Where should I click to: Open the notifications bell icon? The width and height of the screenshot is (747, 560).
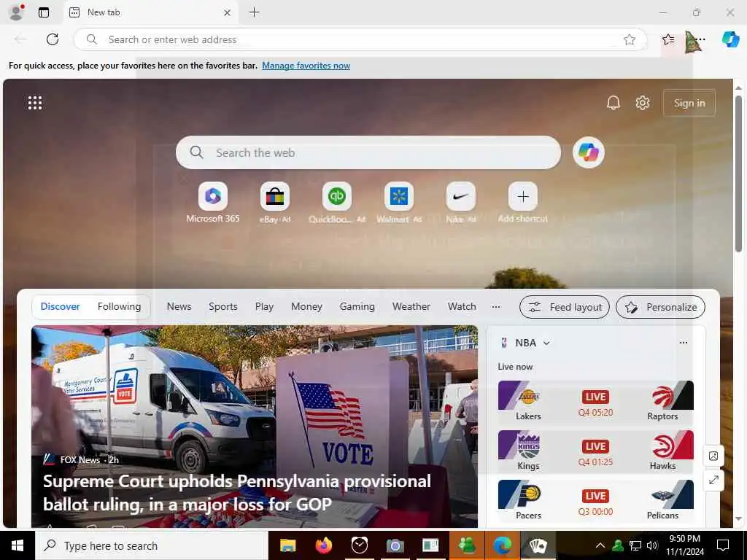613,103
